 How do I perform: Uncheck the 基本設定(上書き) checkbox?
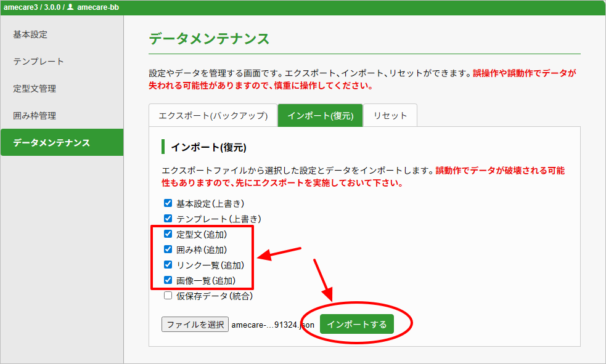click(x=168, y=203)
